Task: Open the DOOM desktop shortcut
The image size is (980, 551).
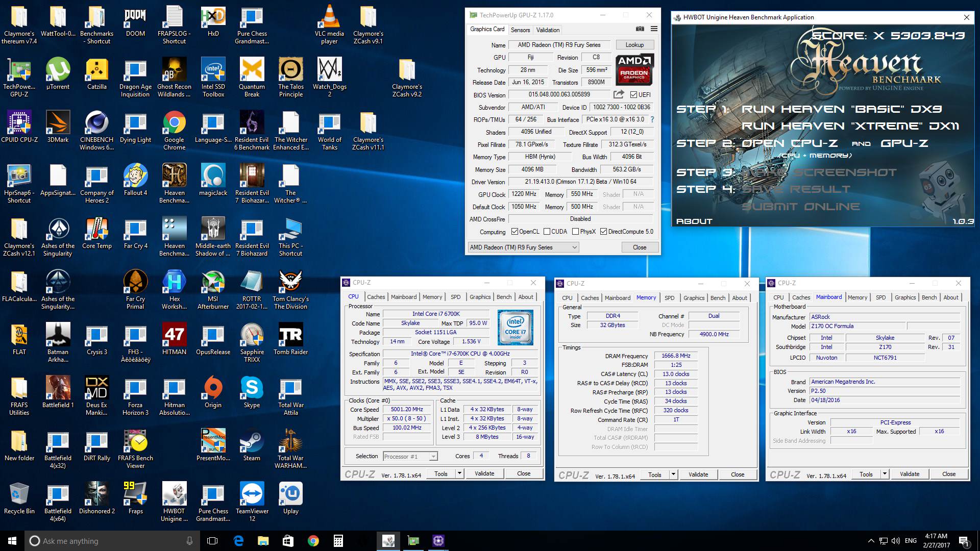Action: [135, 22]
